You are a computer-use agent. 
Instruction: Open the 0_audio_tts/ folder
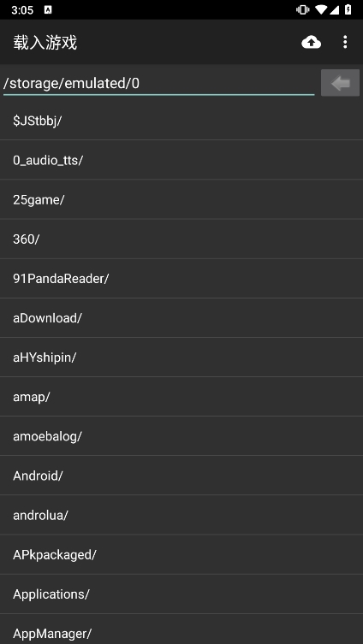pyautogui.click(x=181, y=160)
